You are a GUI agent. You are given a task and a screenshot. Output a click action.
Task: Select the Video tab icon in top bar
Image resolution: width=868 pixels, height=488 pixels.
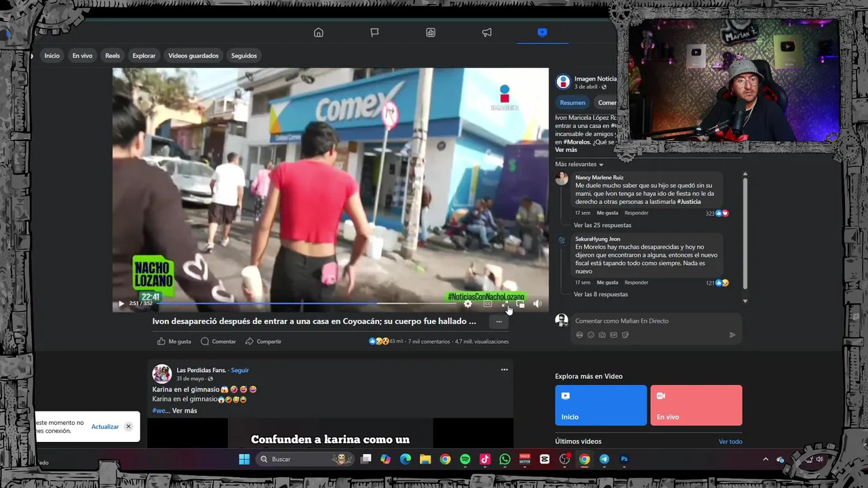(542, 33)
